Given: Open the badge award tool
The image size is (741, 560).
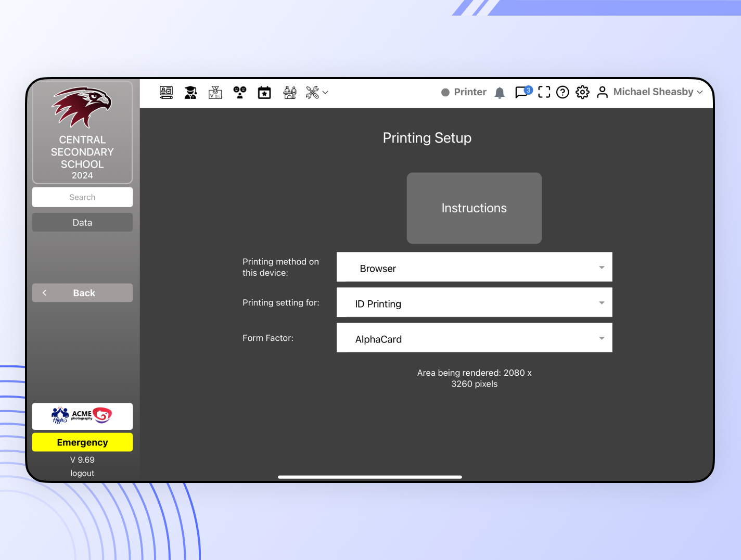Looking at the screenshot, I should point(215,92).
